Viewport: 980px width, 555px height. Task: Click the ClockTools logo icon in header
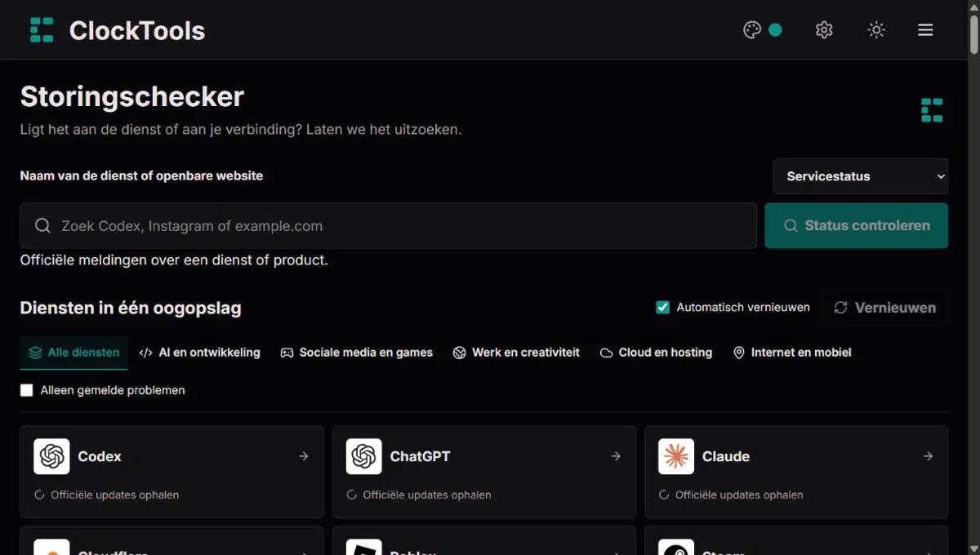point(42,30)
